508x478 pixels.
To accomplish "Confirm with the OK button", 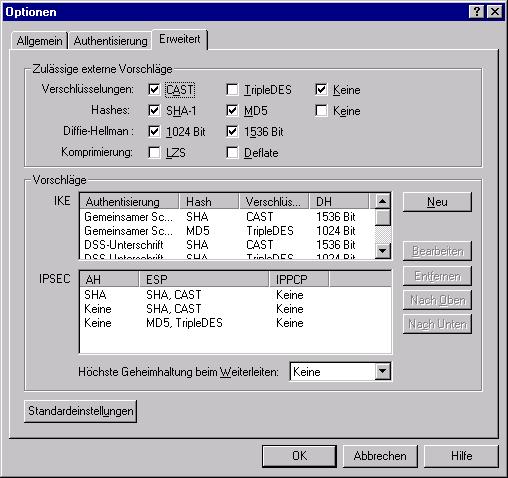I will coord(299,456).
